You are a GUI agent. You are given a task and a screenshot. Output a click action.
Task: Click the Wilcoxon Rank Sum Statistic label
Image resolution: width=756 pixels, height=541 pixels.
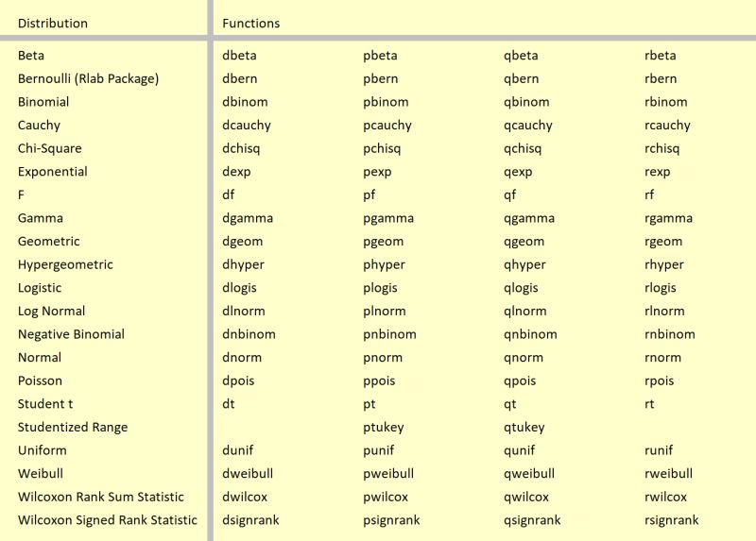(101, 497)
